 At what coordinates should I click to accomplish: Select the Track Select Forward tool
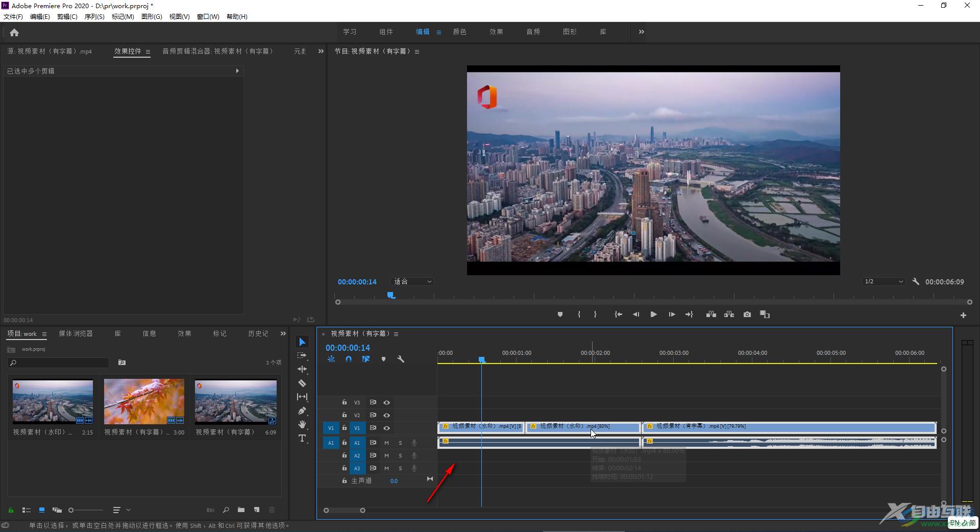(302, 355)
